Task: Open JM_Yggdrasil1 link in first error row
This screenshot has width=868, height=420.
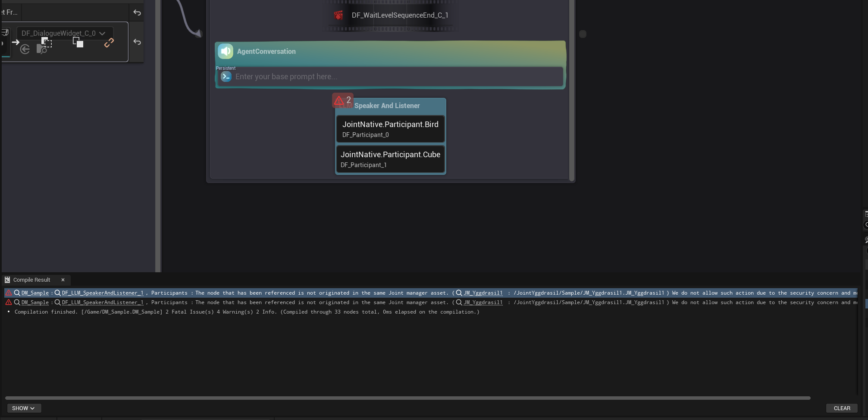Action: (483, 293)
